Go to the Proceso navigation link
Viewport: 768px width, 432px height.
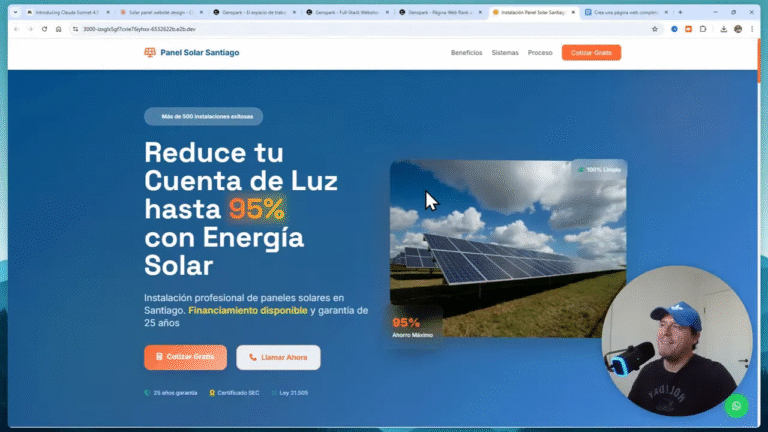pyautogui.click(x=540, y=53)
